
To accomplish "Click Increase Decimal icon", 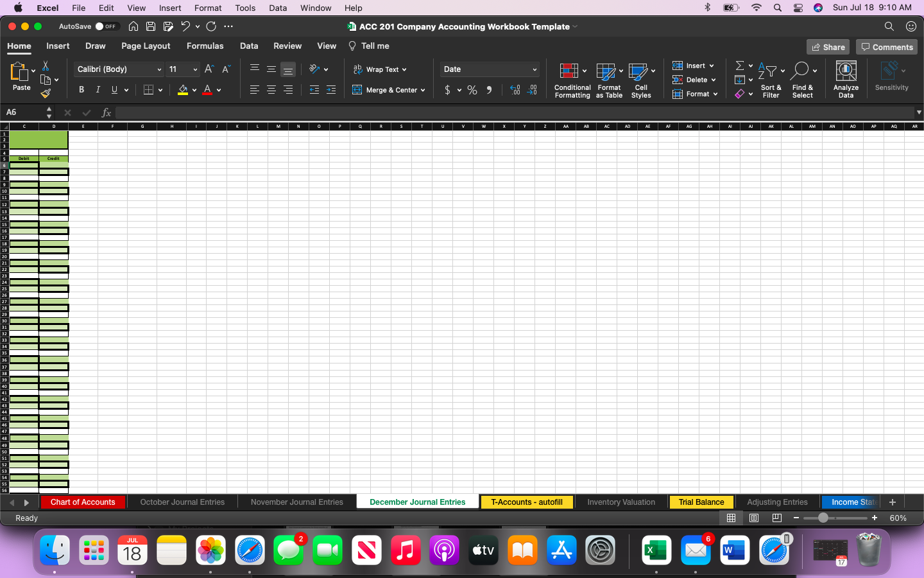I will click(515, 90).
